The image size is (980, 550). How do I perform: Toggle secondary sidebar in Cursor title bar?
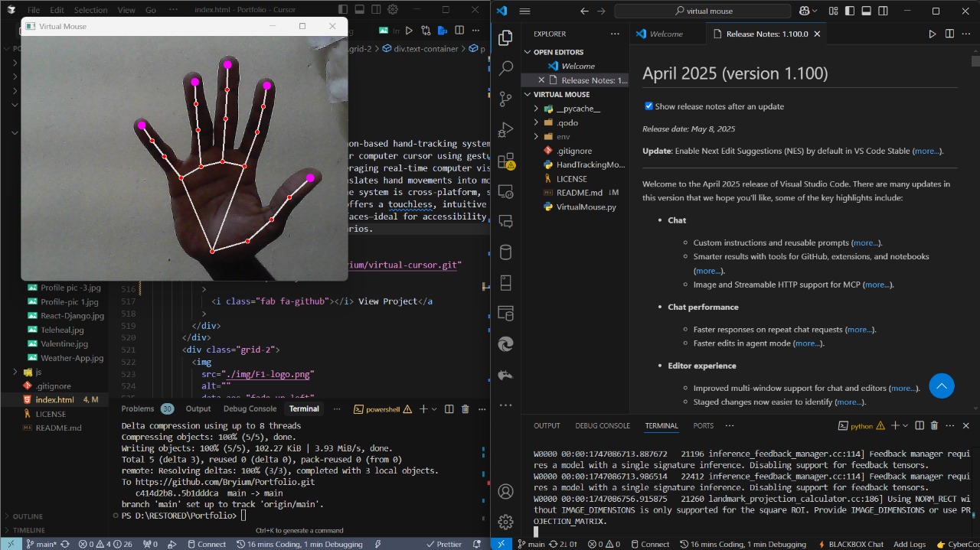pos(376,10)
